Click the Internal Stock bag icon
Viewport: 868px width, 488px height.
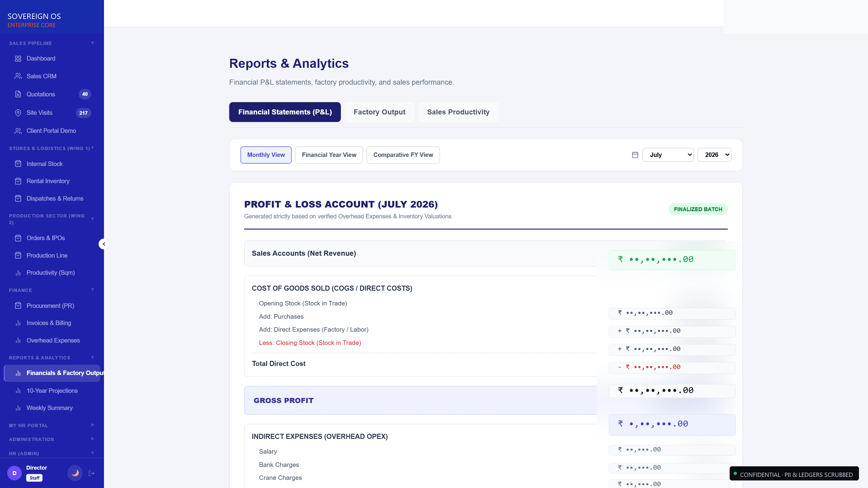[18, 164]
